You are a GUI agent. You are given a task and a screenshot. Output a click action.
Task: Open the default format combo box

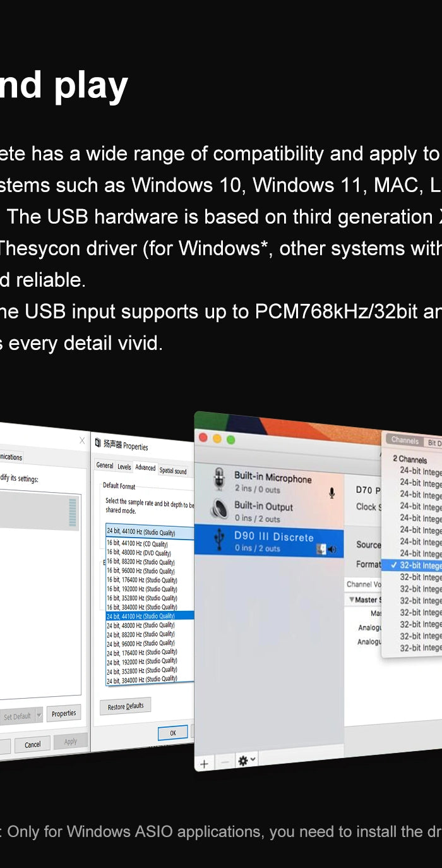click(150, 532)
